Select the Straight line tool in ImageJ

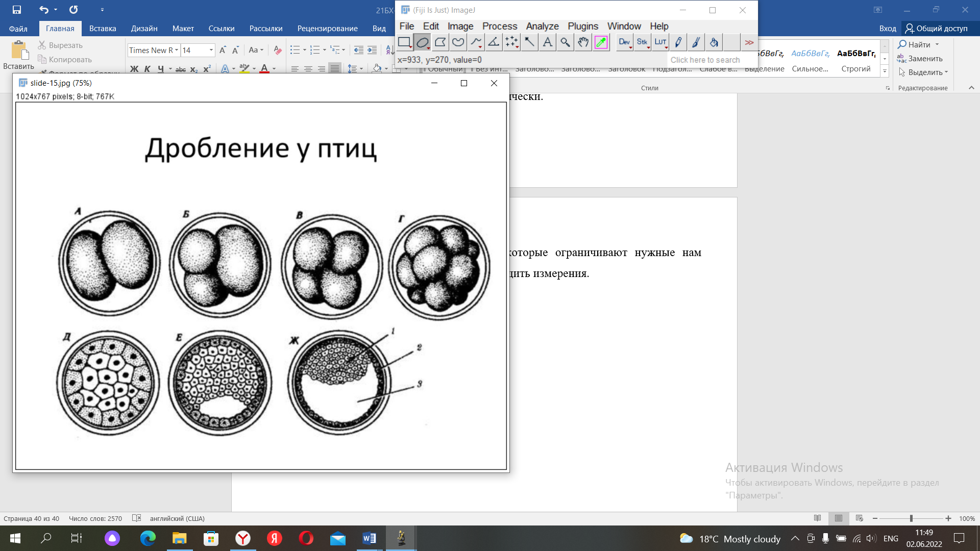coord(476,42)
